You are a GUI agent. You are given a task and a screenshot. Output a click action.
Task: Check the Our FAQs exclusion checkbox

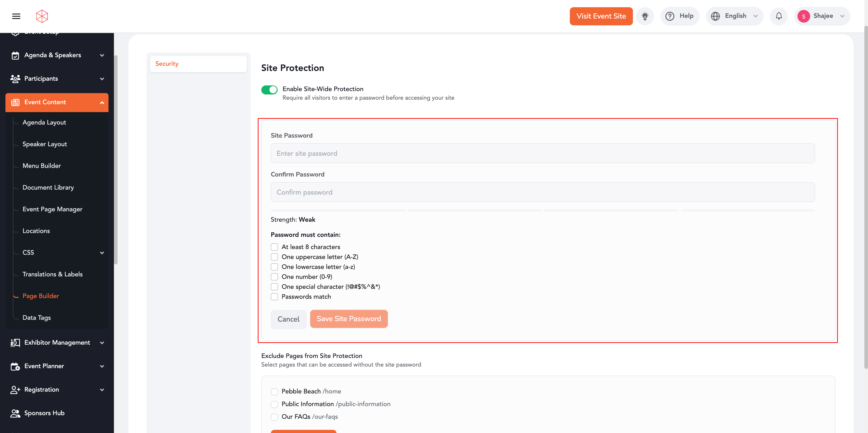pos(274,417)
